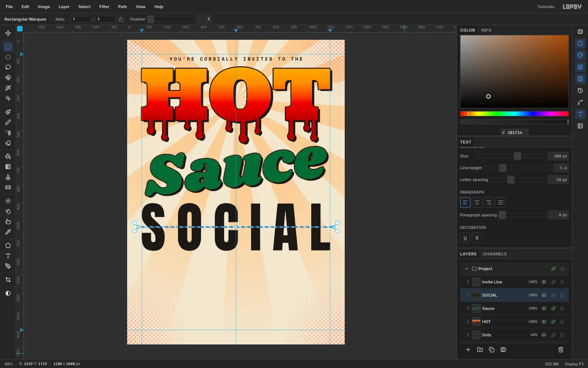Select the Lasso tool
Screen dimensions: 588x368
[8, 67]
